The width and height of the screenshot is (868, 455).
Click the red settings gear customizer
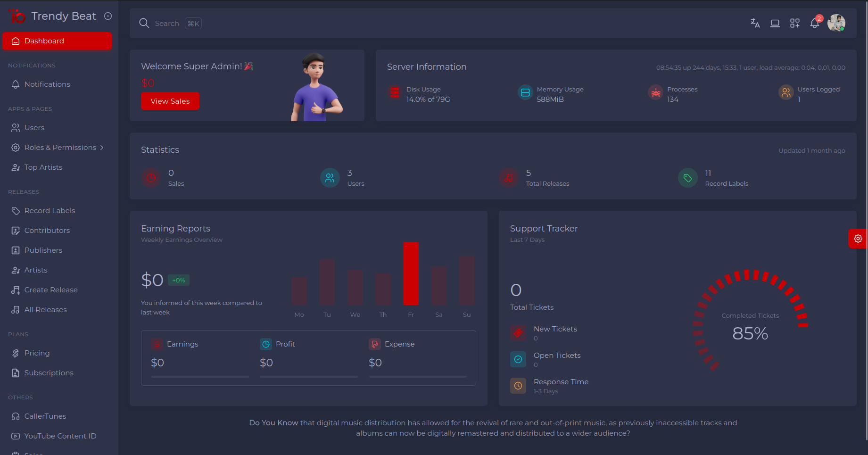[858, 239]
